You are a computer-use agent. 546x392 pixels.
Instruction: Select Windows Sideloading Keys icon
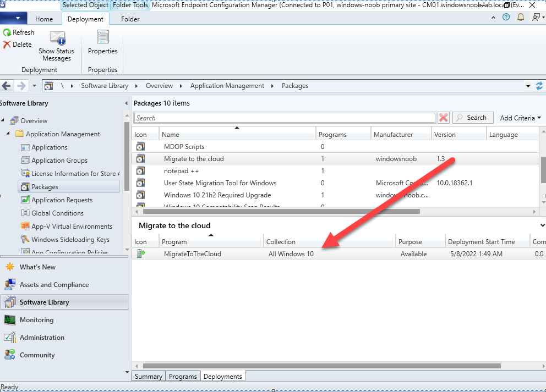pos(25,239)
